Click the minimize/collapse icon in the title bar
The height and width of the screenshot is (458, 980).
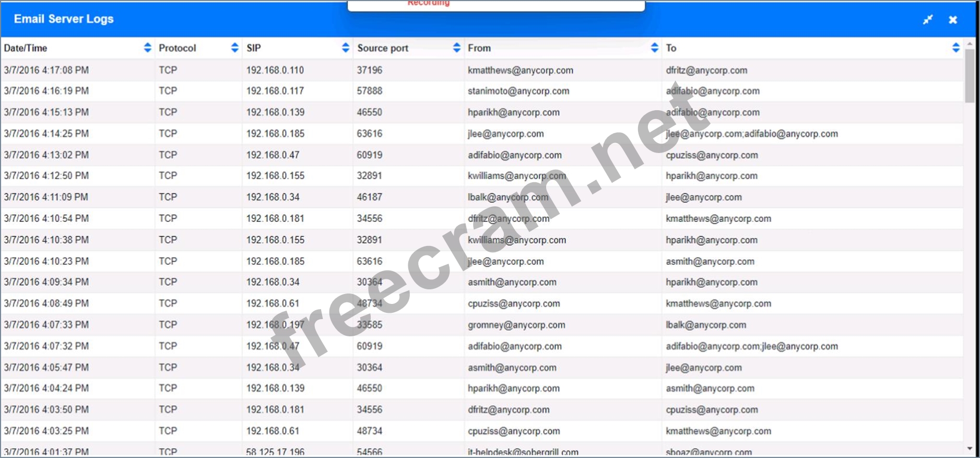(927, 20)
